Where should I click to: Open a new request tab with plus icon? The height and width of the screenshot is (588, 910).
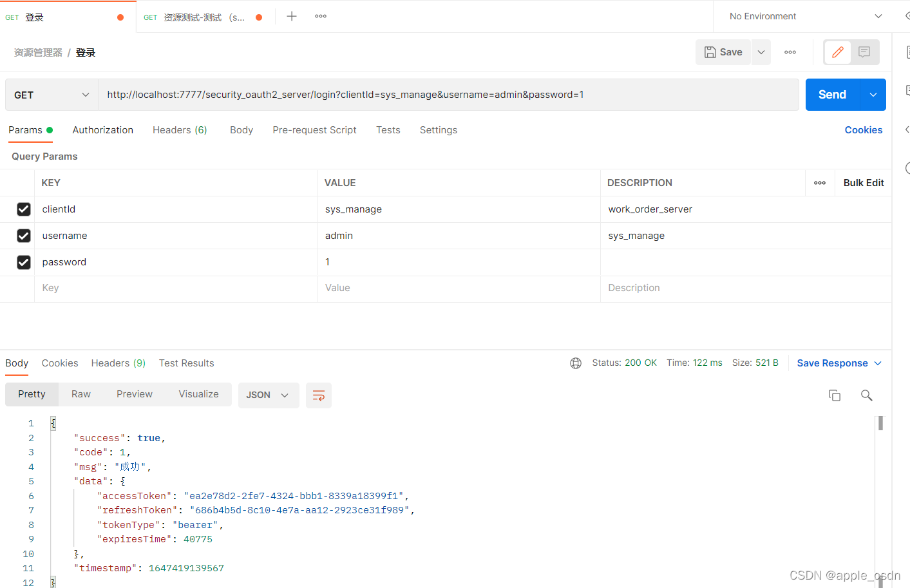pyautogui.click(x=292, y=16)
